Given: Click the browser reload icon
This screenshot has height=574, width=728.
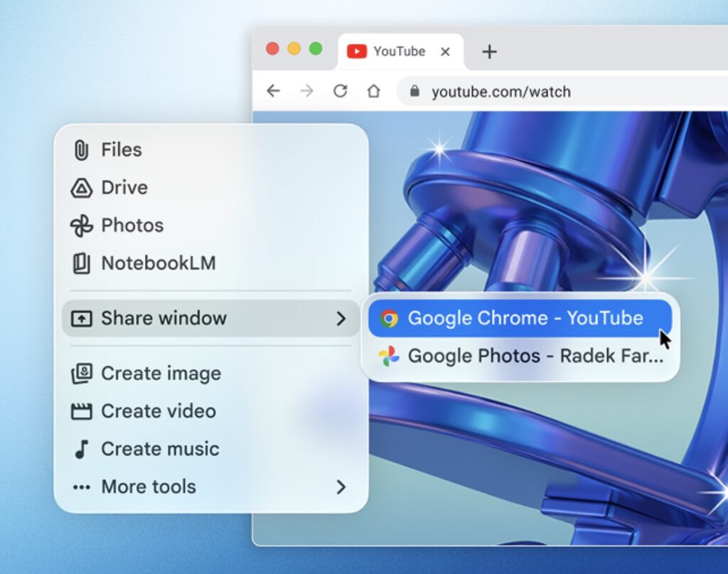Looking at the screenshot, I should click(x=341, y=91).
